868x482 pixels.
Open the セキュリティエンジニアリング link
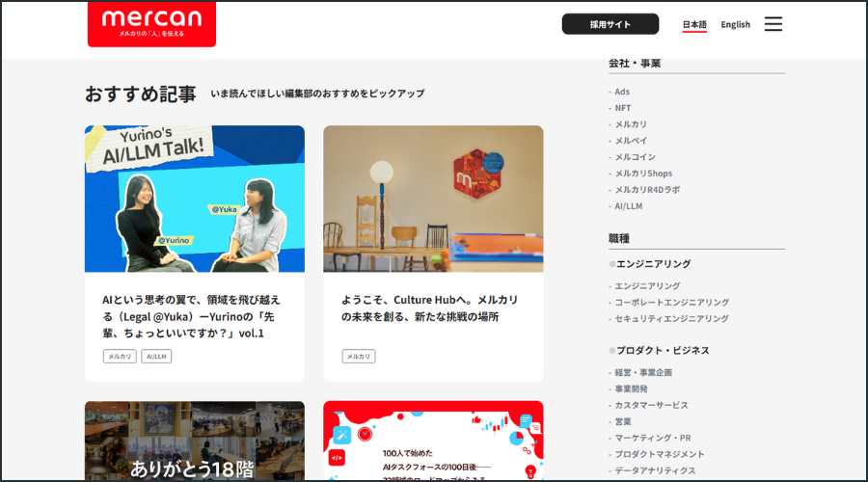[x=671, y=319]
